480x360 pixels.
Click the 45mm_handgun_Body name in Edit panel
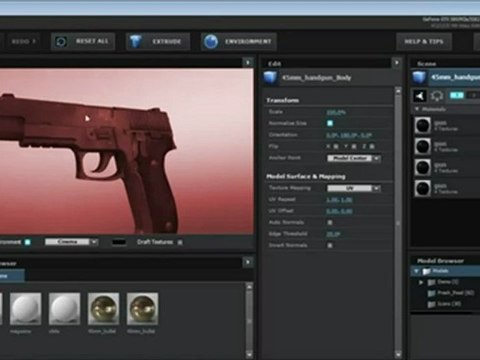pyautogui.click(x=316, y=78)
